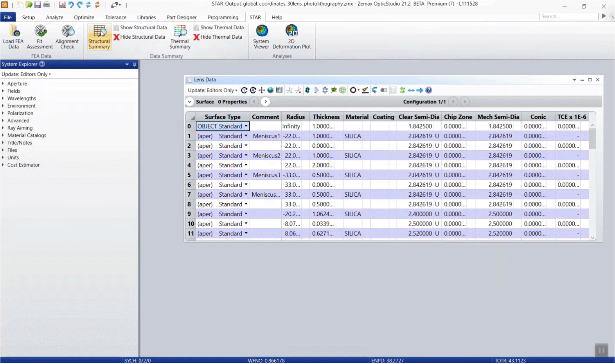Click the Meniscus2 comment cell
This screenshot has height=364, width=615.
(x=266, y=156)
